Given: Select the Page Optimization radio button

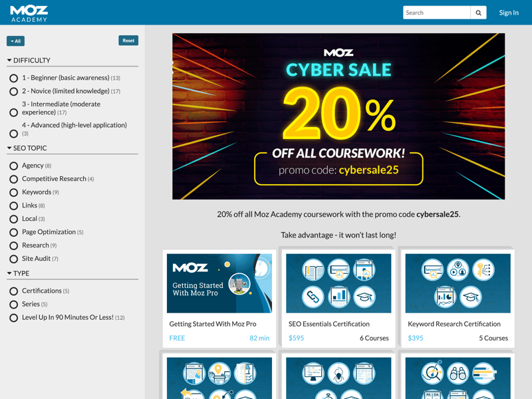Looking at the screenshot, I should pos(13,232).
